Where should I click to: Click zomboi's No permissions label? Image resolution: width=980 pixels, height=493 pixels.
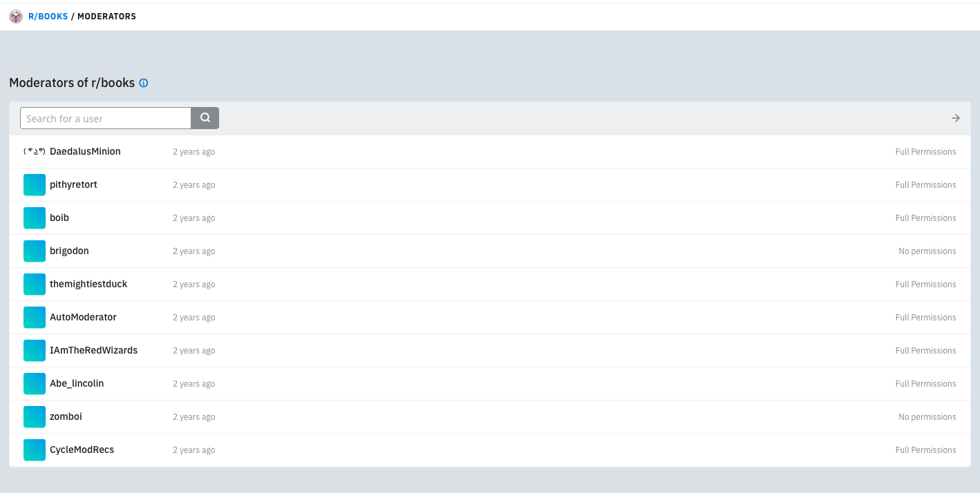[x=927, y=417]
